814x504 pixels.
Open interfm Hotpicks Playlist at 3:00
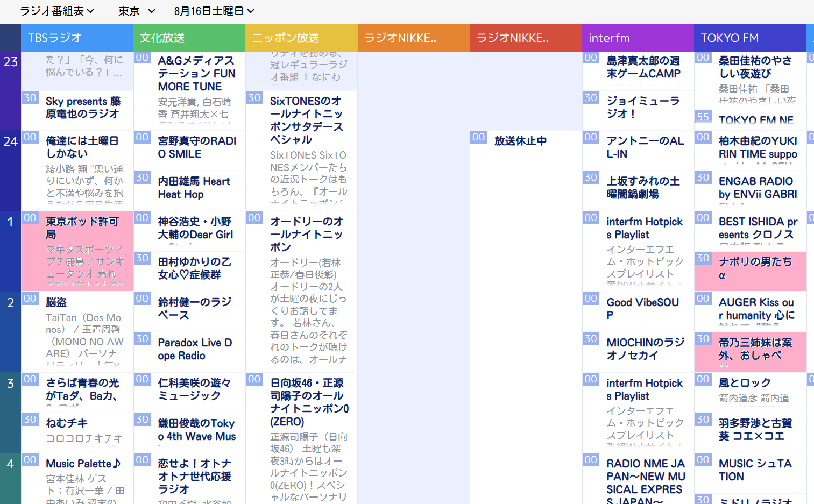638,413
